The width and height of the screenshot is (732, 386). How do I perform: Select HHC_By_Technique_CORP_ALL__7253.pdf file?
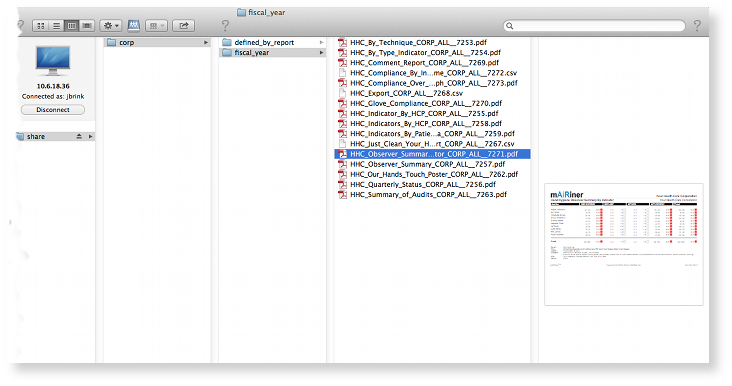point(418,42)
